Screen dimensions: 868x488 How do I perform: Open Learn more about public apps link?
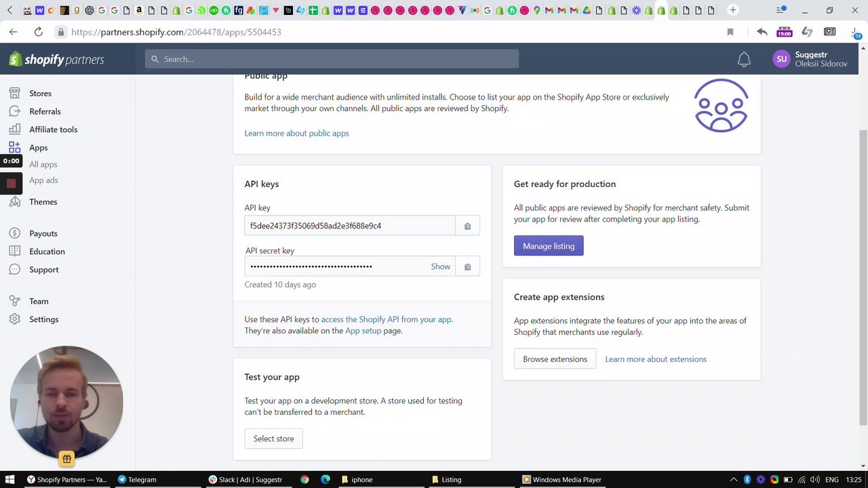296,133
